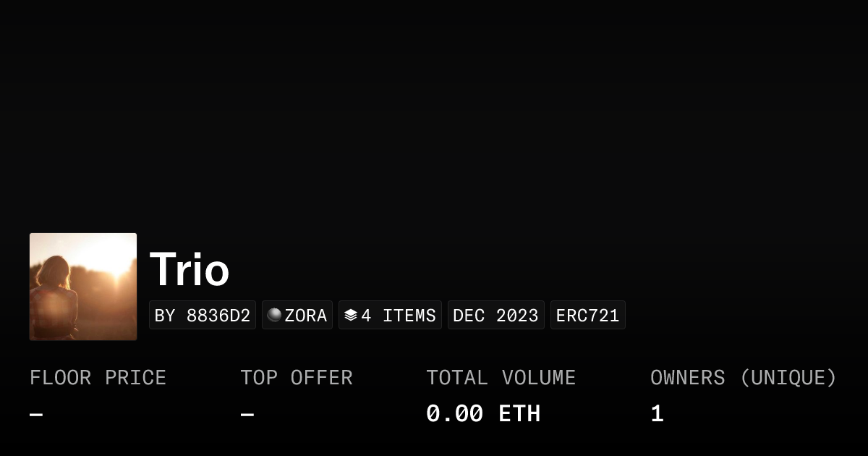Click the TOTAL VOLUME label
The height and width of the screenshot is (456, 868).
pos(501,378)
